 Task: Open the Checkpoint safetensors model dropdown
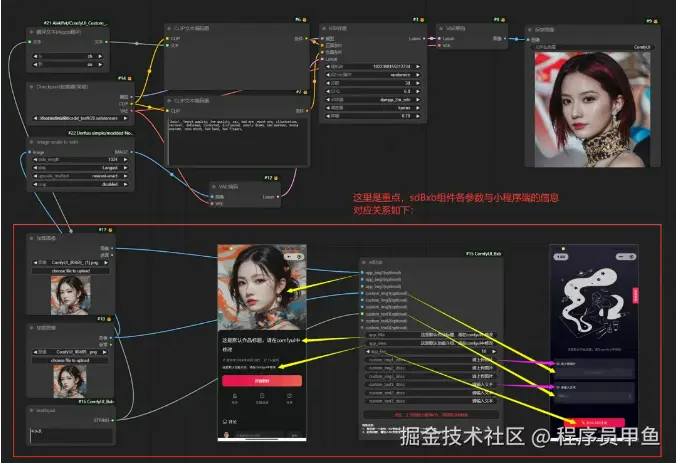tap(80, 118)
